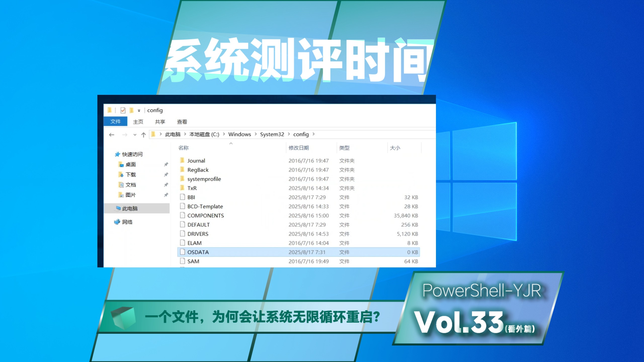644x362 pixels.
Task: Click the OSDATA file icon
Action: tap(182, 252)
